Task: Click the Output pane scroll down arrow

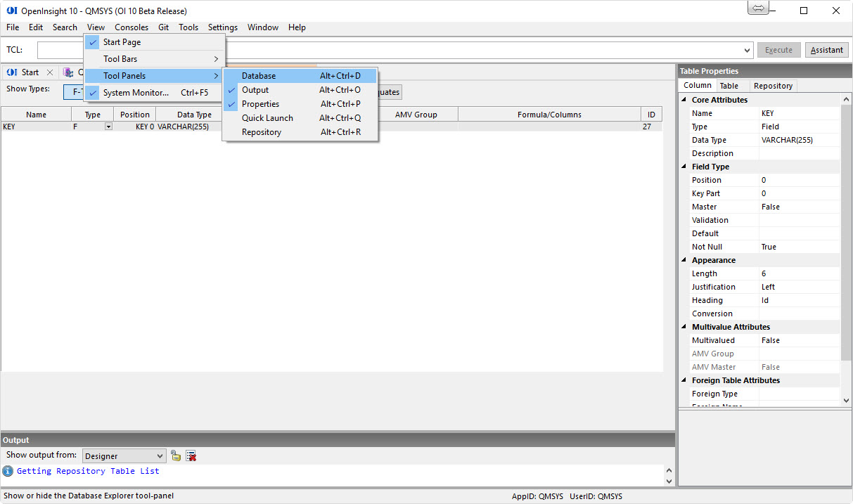Action: coord(669,482)
